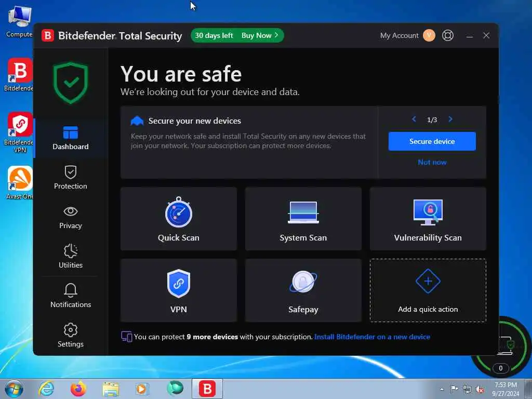Open the Bitdefender desktop shortcut
The width and height of the screenshot is (532, 399).
point(20,75)
